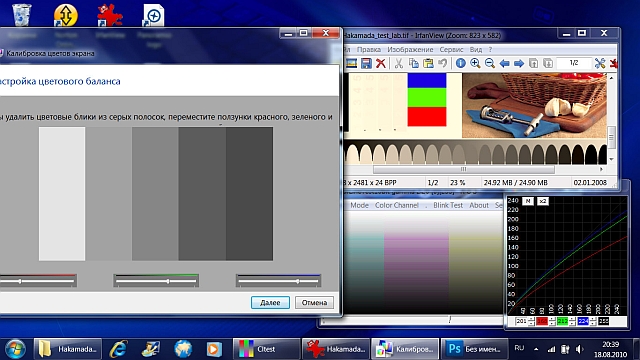This screenshot has height=360, width=640.
Task: Open the Color Channel menu in CLtest
Action: (x=397, y=205)
